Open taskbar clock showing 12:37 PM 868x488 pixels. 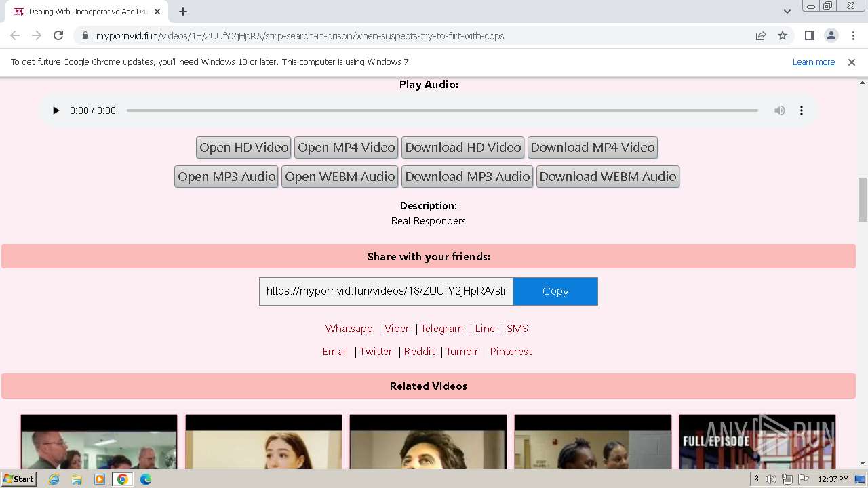tap(833, 479)
